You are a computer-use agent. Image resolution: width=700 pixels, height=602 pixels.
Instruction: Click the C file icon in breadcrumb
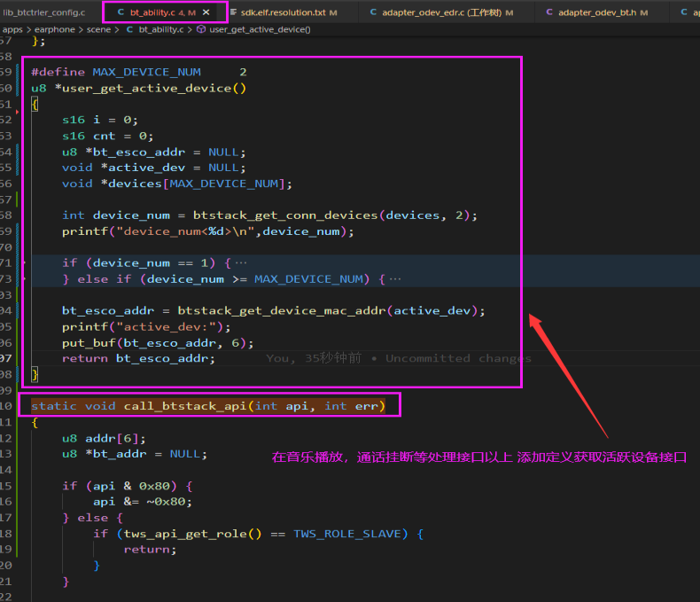click(129, 29)
